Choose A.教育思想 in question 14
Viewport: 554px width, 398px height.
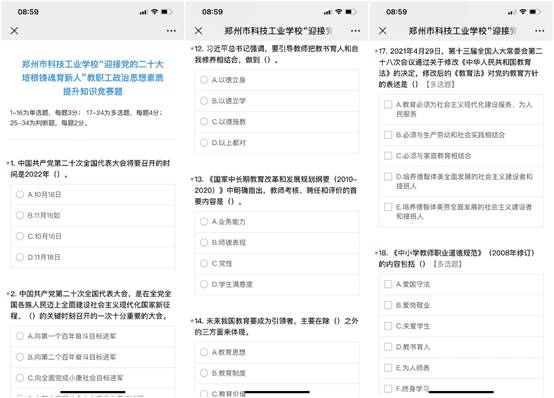[x=277, y=352]
